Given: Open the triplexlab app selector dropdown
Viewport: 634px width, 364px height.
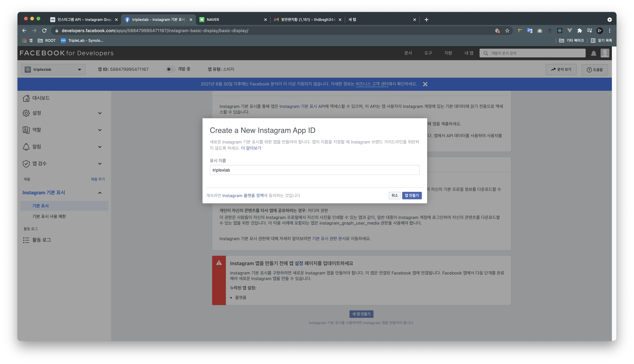Looking at the screenshot, I should [53, 70].
